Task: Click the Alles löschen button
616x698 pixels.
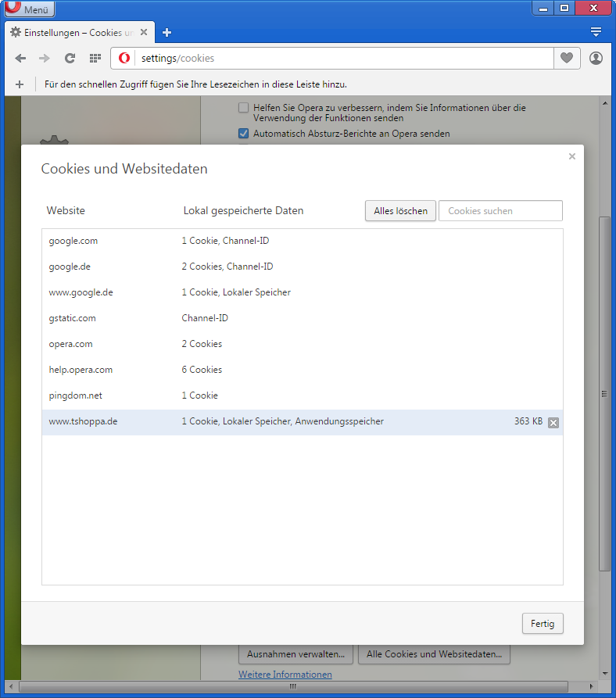Action: click(400, 210)
